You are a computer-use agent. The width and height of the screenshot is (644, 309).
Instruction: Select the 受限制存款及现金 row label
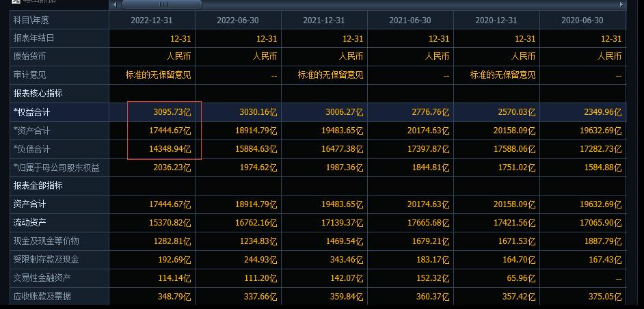46,259
